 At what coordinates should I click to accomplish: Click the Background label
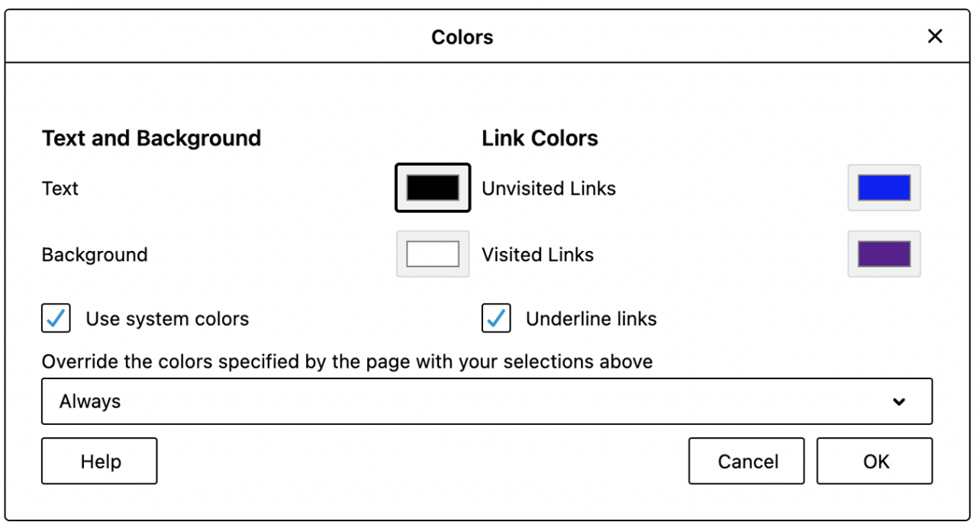[94, 254]
